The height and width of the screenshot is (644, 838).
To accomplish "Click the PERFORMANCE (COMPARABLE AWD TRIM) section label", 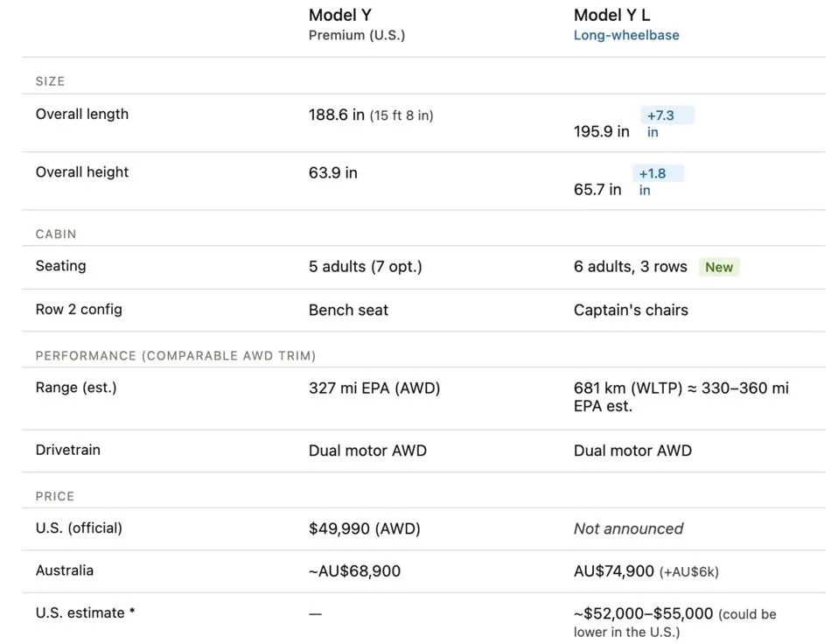I will (x=175, y=356).
